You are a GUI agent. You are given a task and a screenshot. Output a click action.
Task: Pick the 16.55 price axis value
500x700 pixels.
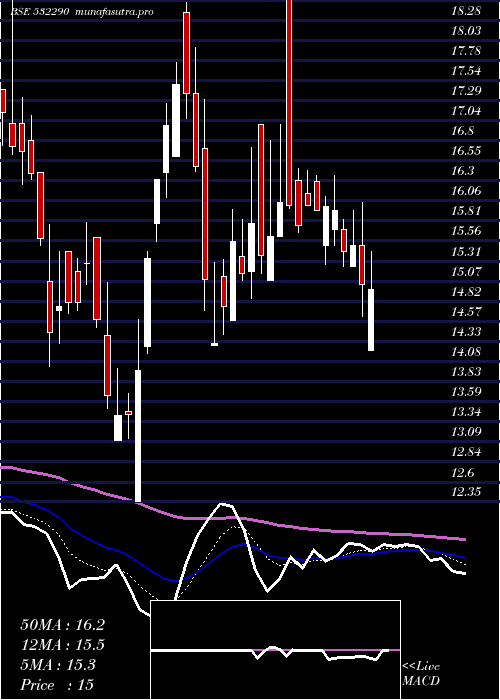click(x=466, y=151)
